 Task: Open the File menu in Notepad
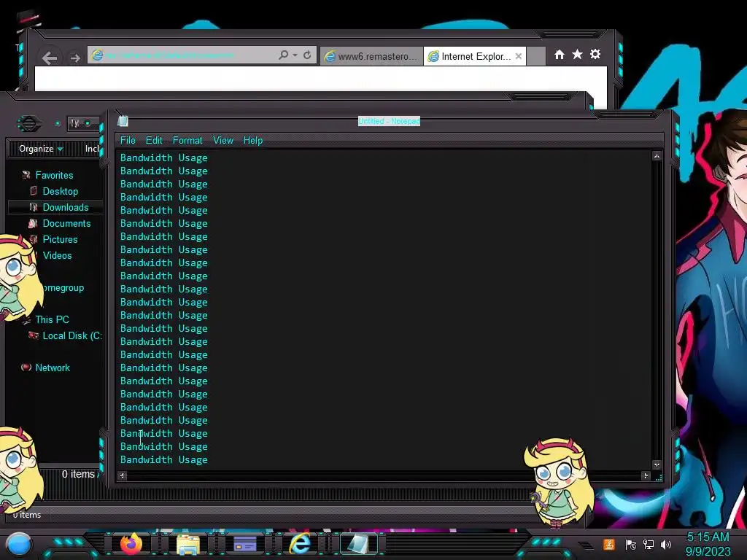[128, 141]
